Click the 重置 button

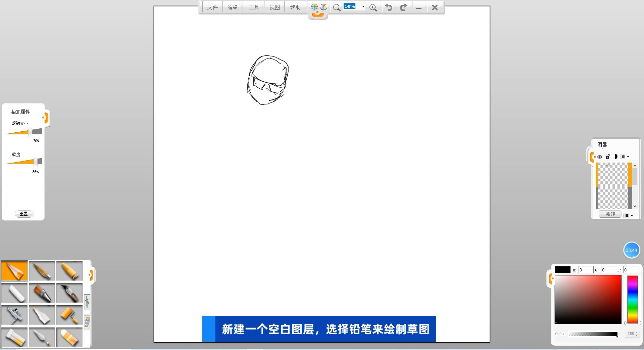coord(24,214)
